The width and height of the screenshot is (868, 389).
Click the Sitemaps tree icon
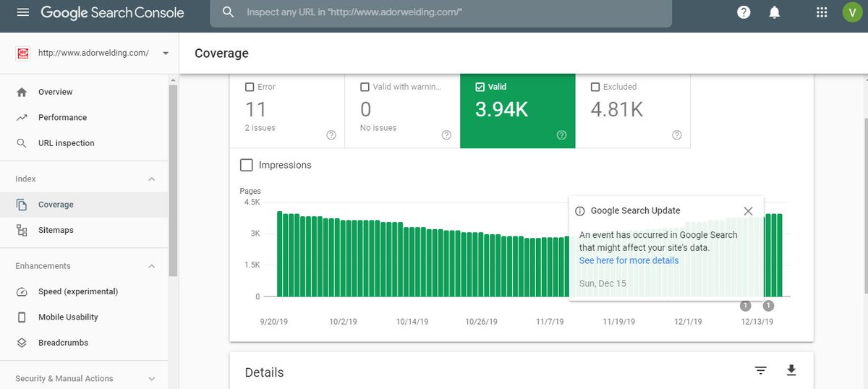click(22, 230)
